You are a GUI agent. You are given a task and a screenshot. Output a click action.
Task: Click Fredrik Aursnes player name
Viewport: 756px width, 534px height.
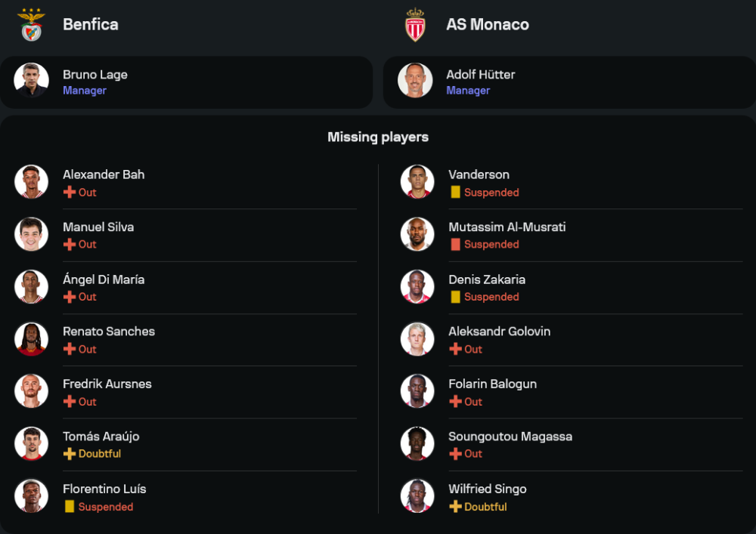(x=107, y=384)
